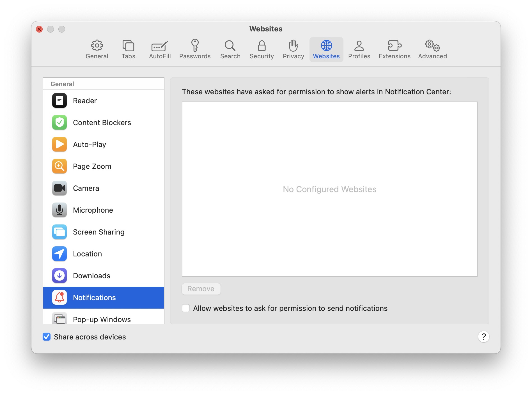Click the empty configured websites list

click(x=329, y=189)
